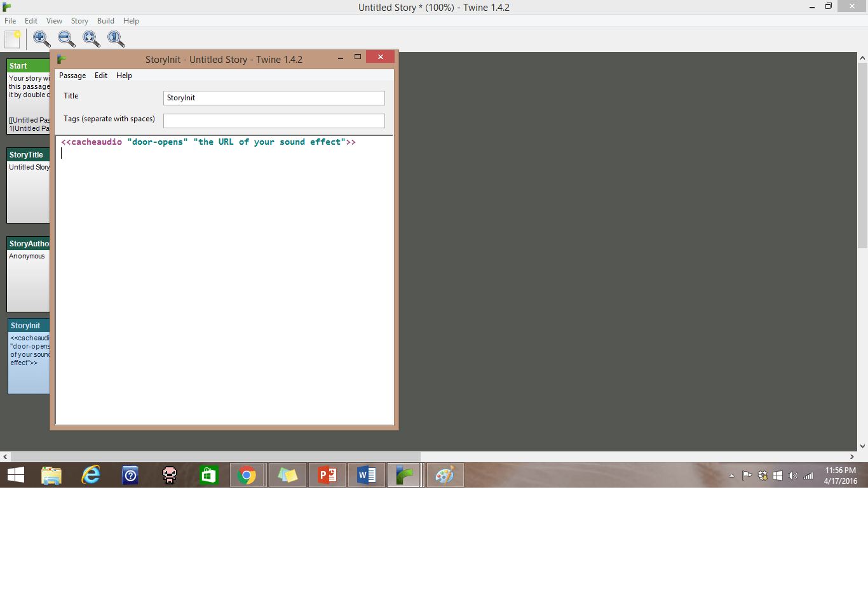Click the vertical scrollbar thumb
This screenshot has width=868, height=607.
click(x=862, y=156)
